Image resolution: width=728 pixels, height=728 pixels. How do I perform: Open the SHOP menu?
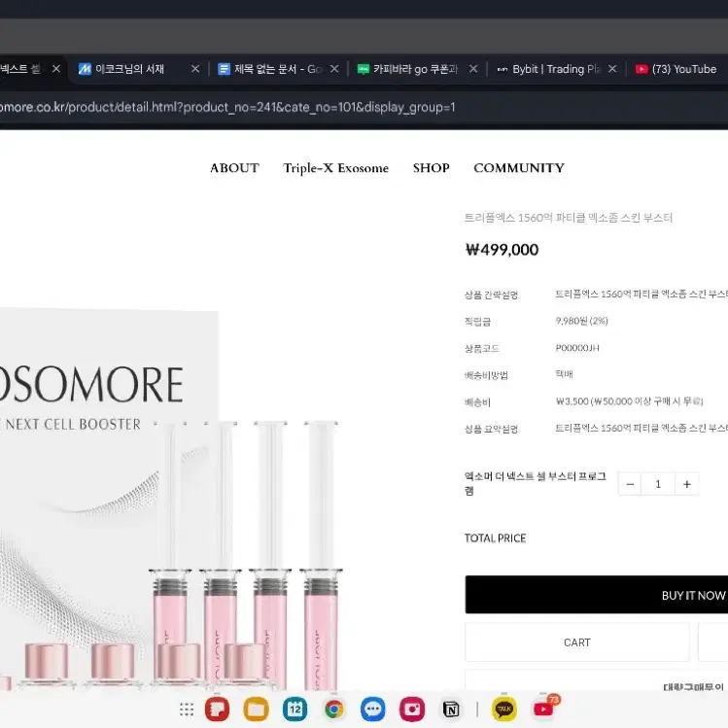(431, 167)
